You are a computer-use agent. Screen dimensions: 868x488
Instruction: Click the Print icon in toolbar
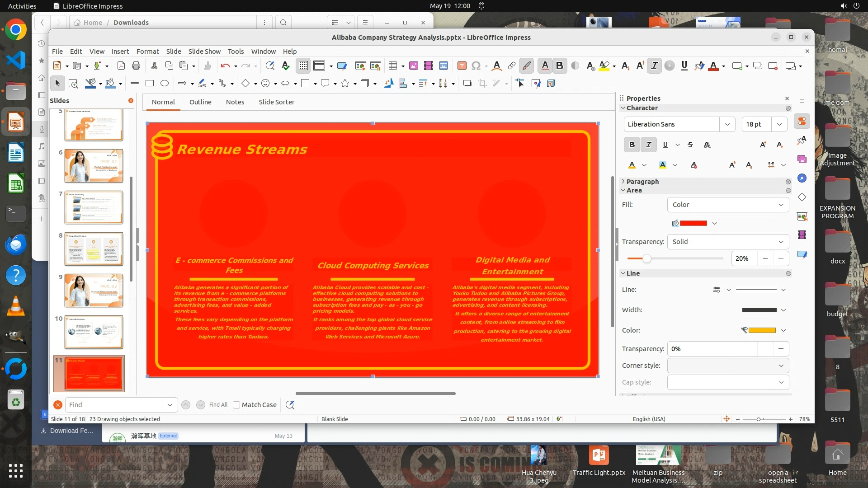coord(136,66)
